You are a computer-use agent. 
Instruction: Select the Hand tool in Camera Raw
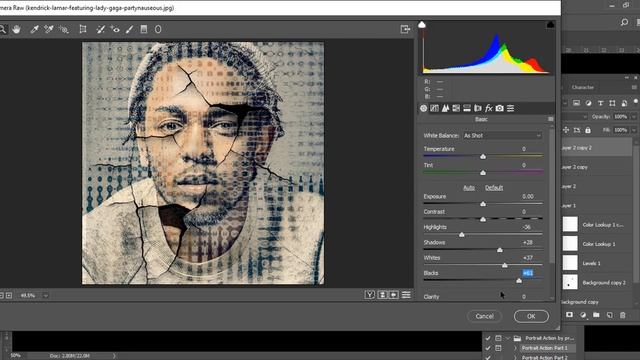(x=16, y=29)
